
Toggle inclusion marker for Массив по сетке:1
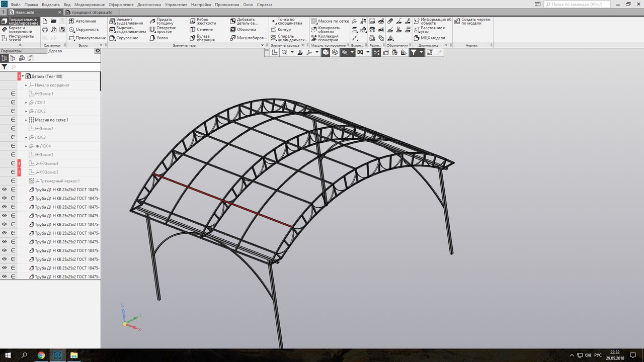pyautogui.click(x=13, y=120)
